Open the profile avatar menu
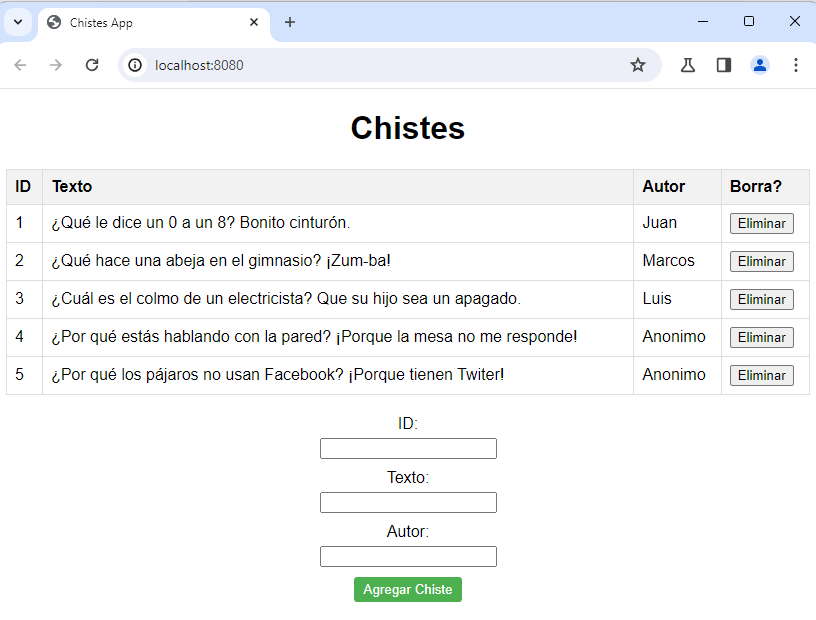816x620 pixels. coord(760,65)
